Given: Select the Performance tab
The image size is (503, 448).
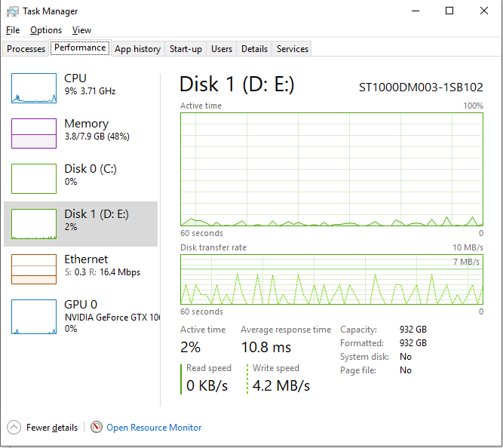Looking at the screenshot, I should 80,48.
